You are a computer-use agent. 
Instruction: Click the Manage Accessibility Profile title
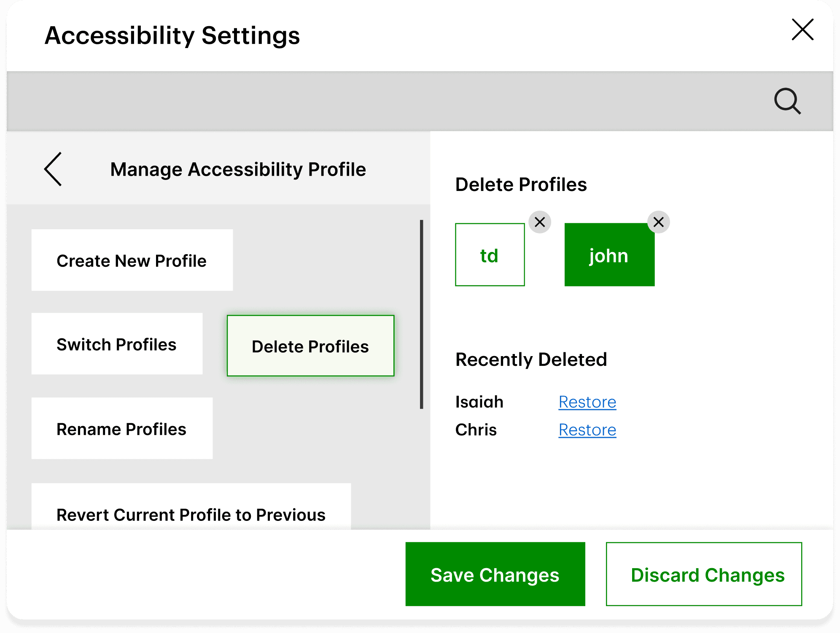point(238,169)
